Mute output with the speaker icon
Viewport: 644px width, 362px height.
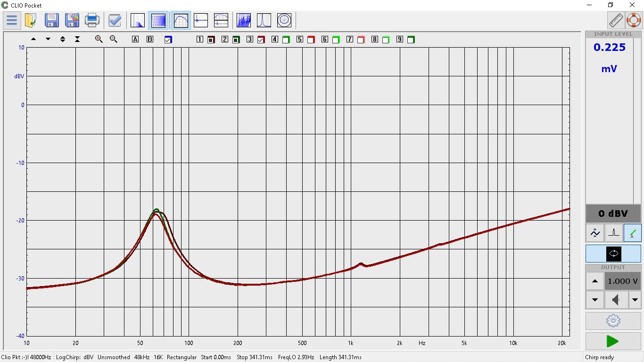pyautogui.click(x=616, y=299)
